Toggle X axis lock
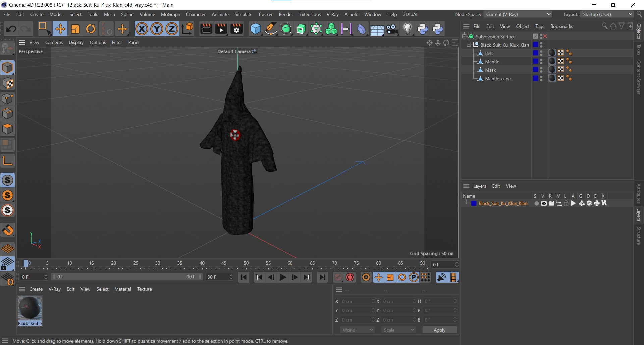Image resolution: width=644 pixels, height=345 pixels. tap(142, 29)
